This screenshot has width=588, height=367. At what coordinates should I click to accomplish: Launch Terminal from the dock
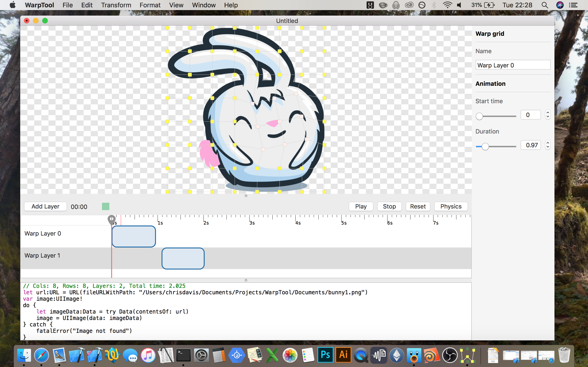(x=183, y=355)
